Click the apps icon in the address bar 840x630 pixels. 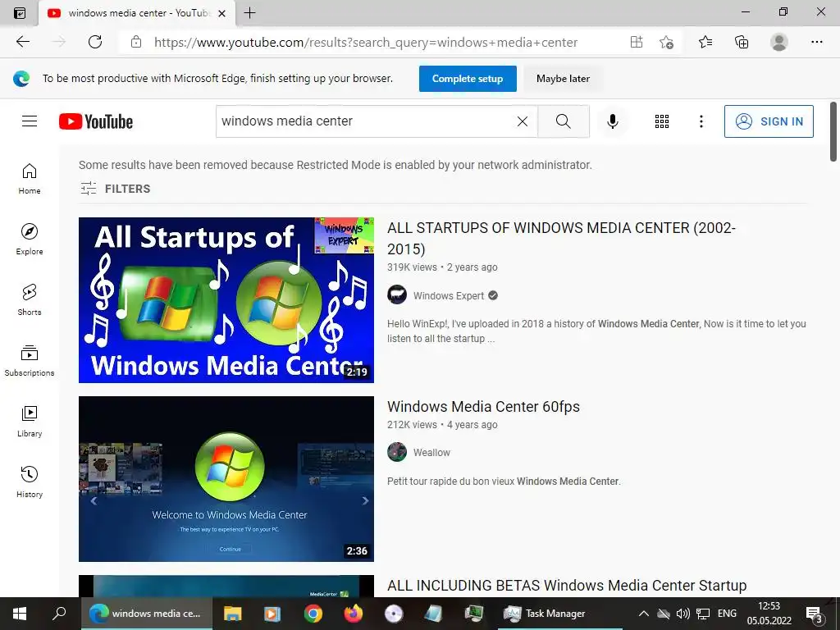(636, 42)
